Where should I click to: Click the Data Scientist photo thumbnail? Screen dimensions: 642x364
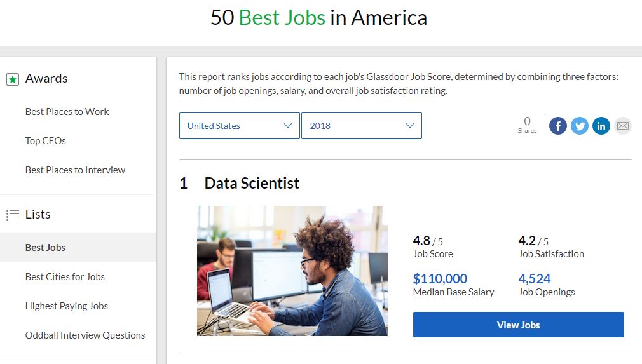(292, 271)
